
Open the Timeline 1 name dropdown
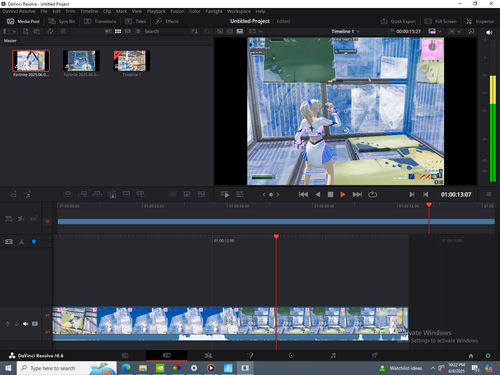pyautogui.click(x=346, y=31)
